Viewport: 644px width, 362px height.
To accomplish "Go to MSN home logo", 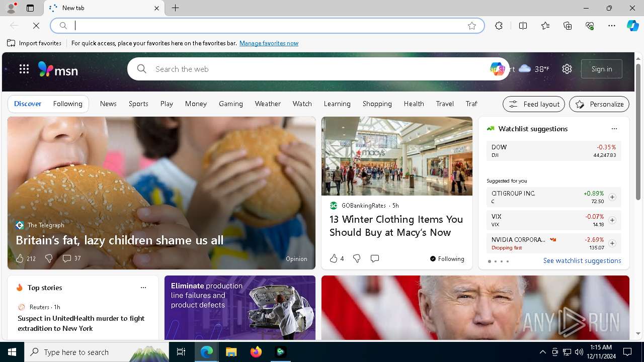I will tap(58, 69).
